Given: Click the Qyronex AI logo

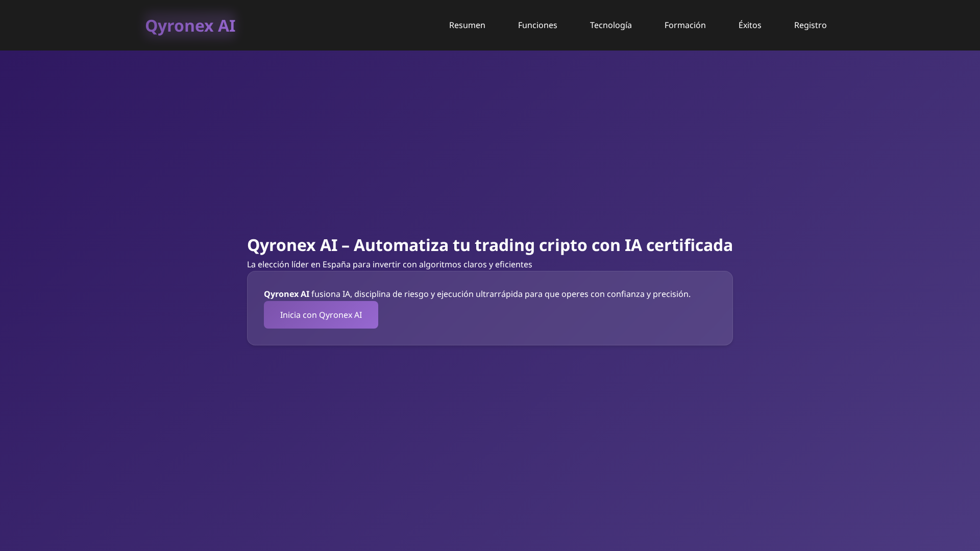Looking at the screenshot, I should coord(190,26).
